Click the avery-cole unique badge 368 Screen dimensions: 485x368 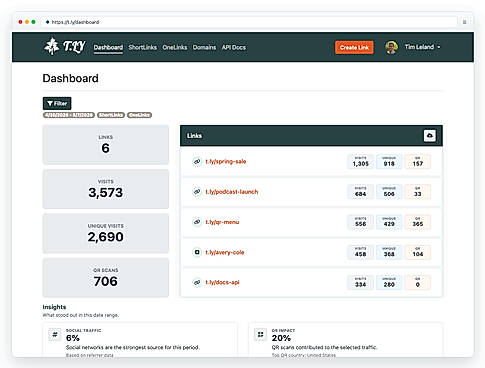pos(389,252)
